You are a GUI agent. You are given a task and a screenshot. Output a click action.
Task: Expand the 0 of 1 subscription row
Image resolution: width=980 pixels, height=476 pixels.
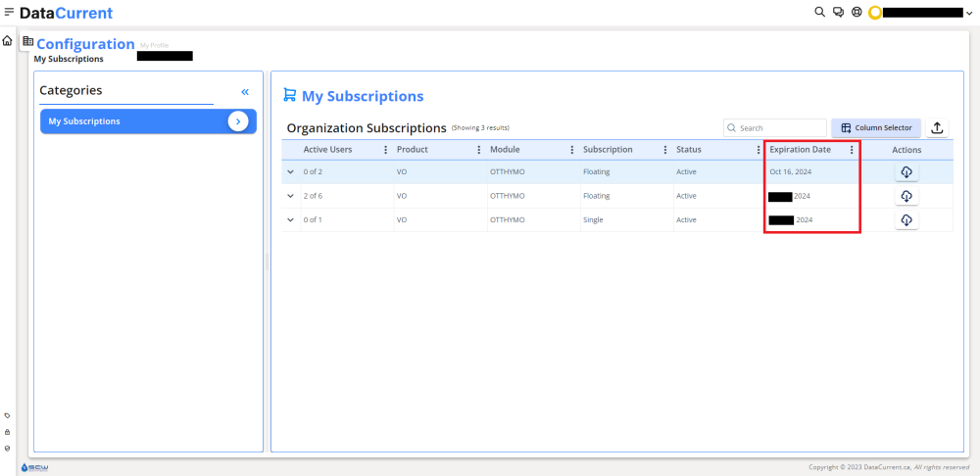point(291,220)
